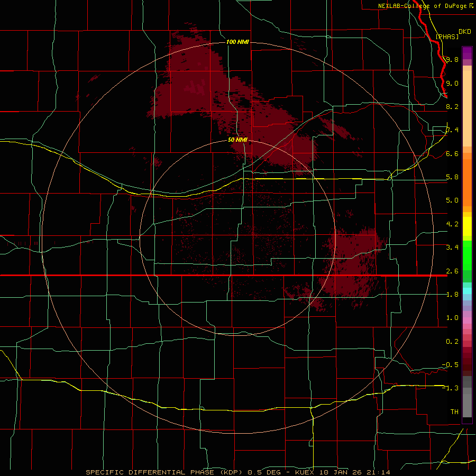The image size is (476, 476).
Task: Select the yellow band of the color scale
Action: click(x=467, y=226)
